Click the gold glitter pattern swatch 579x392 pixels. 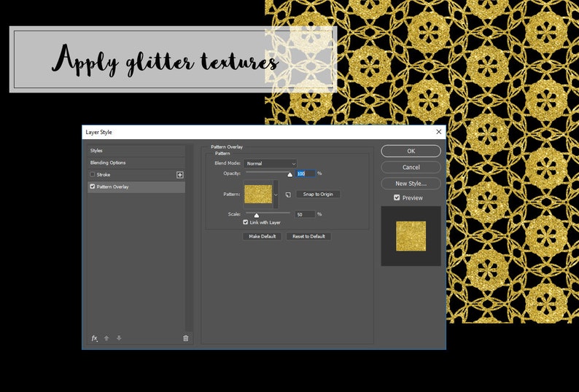tap(258, 194)
